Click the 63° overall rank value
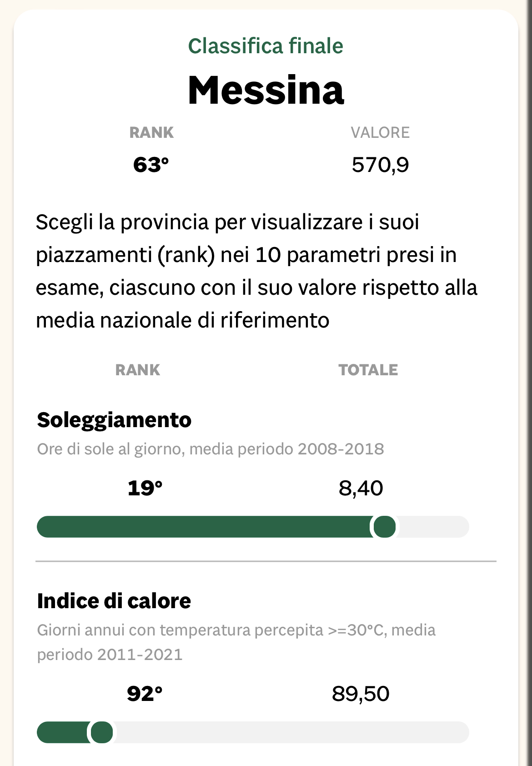This screenshot has width=532, height=766. [151, 165]
